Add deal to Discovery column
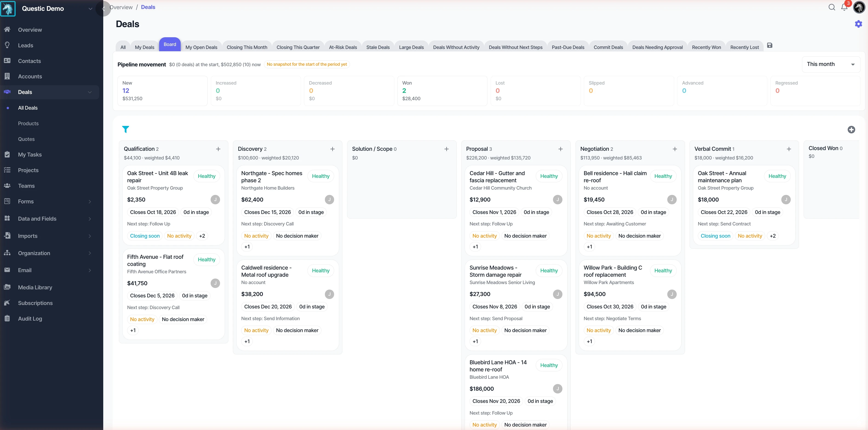868x430 pixels. (332, 149)
